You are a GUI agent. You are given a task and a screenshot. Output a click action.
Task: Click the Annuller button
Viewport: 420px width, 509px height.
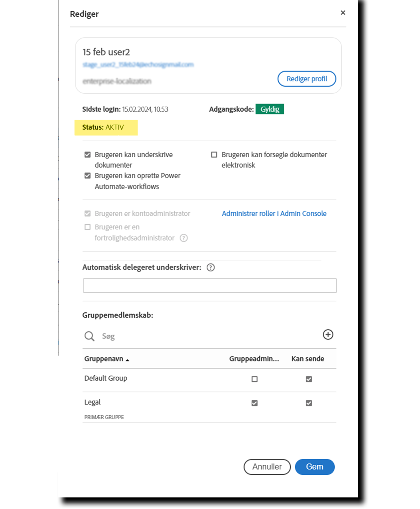[267, 467]
